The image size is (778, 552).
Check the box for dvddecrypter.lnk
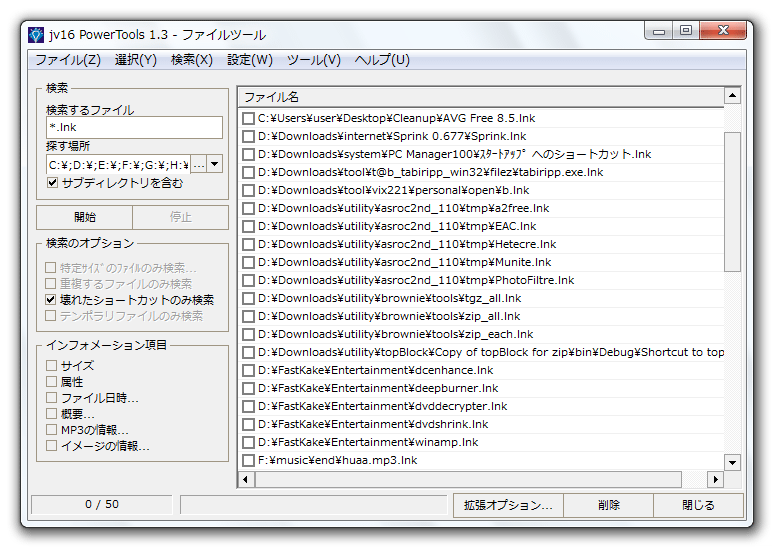pos(248,407)
